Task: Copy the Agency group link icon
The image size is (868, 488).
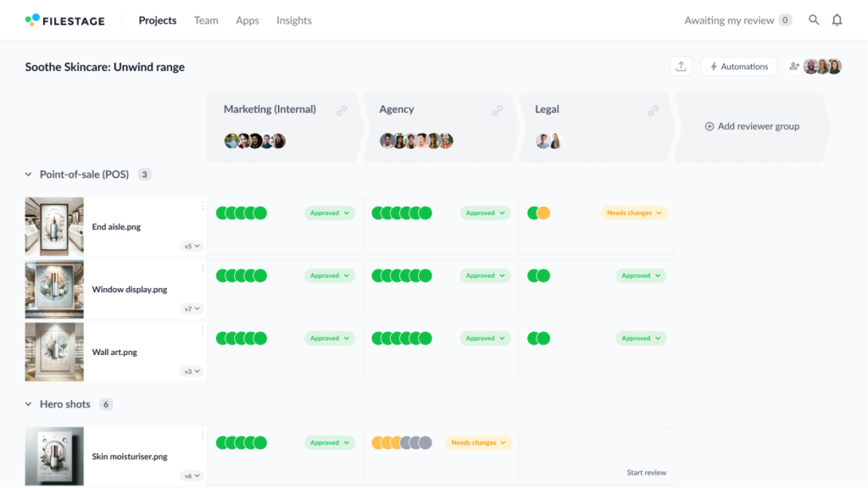Action: click(x=498, y=110)
